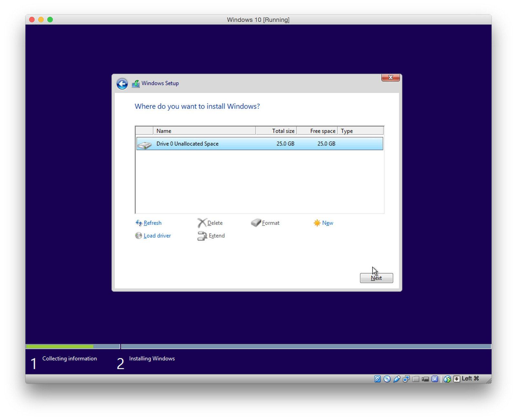This screenshot has height=420, width=517.
Task: Click Load driver link
Action: click(157, 236)
